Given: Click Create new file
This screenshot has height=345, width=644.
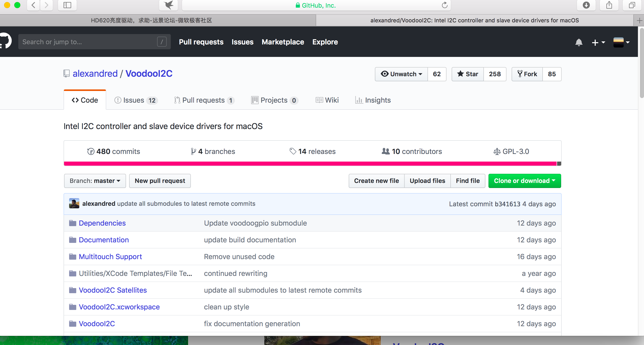Looking at the screenshot, I should coord(376,181).
